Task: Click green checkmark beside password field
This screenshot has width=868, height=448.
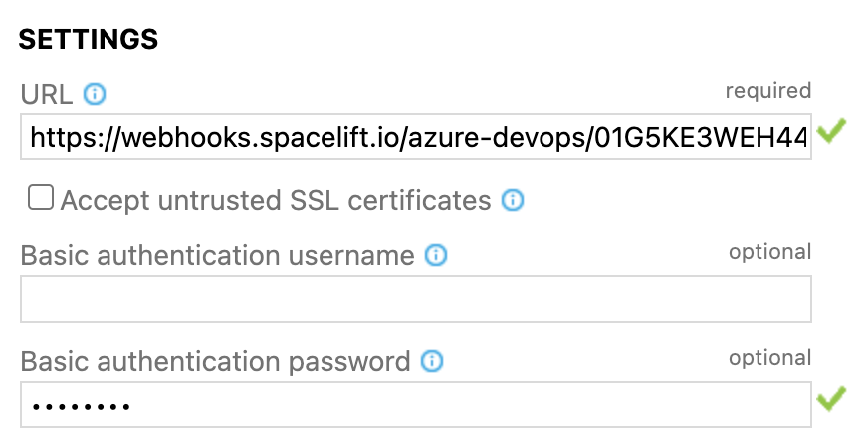Action: pyautogui.click(x=831, y=400)
